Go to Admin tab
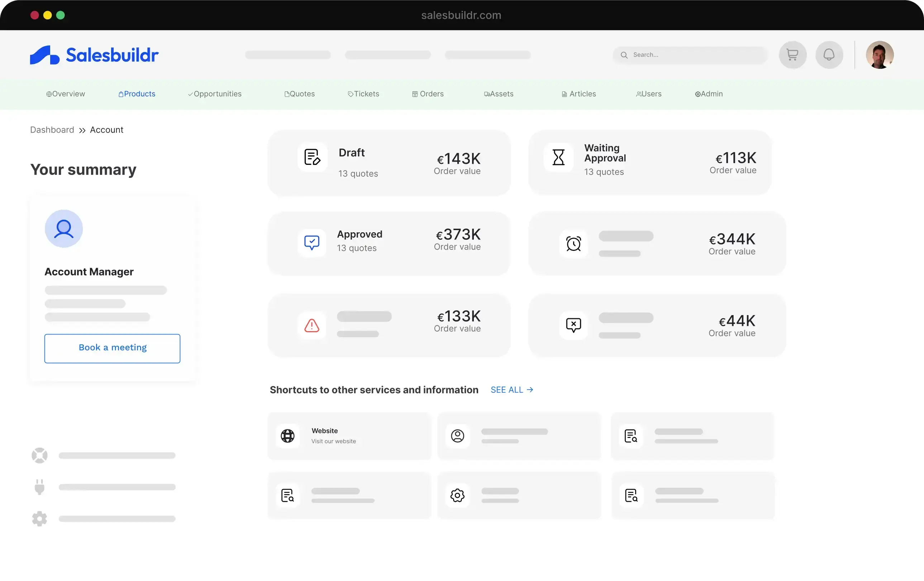This screenshot has width=924, height=581. click(x=709, y=94)
